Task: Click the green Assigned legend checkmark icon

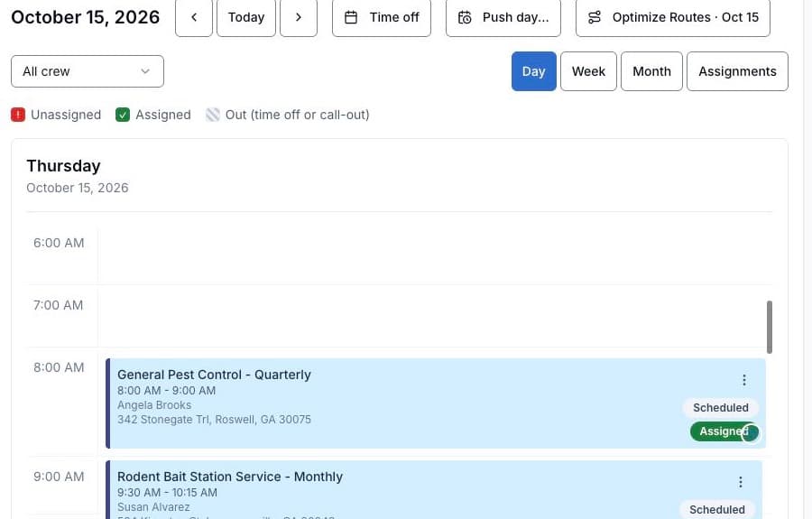Action: [x=123, y=115]
